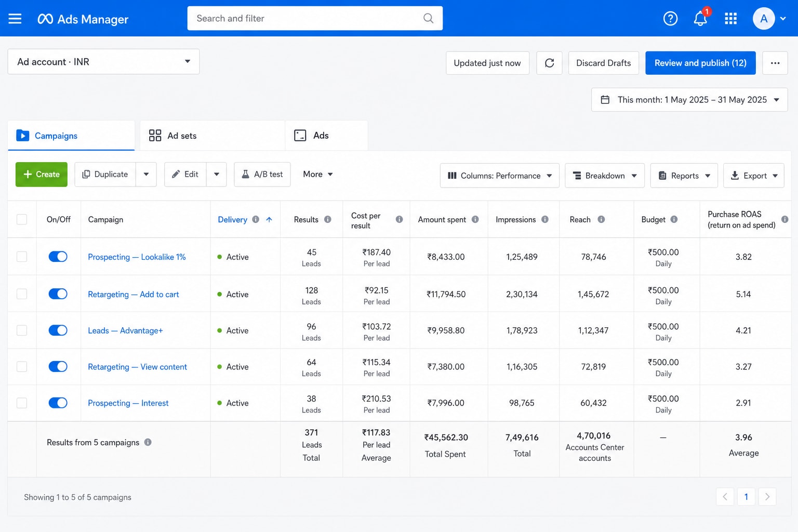Turn off Retargeting — Add to cart campaign
The width and height of the screenshot is (798, 532).
point(58,294)
